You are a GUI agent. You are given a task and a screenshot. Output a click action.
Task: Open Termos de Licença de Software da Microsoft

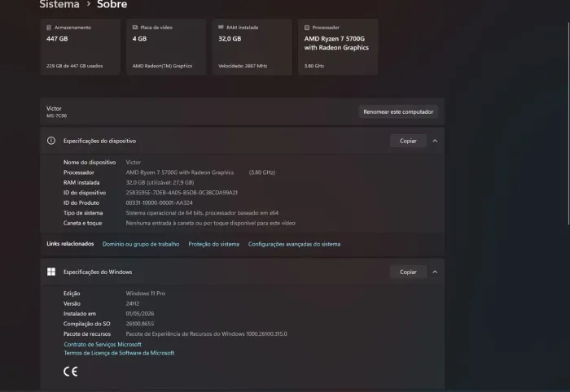click(x=119, y=353)
